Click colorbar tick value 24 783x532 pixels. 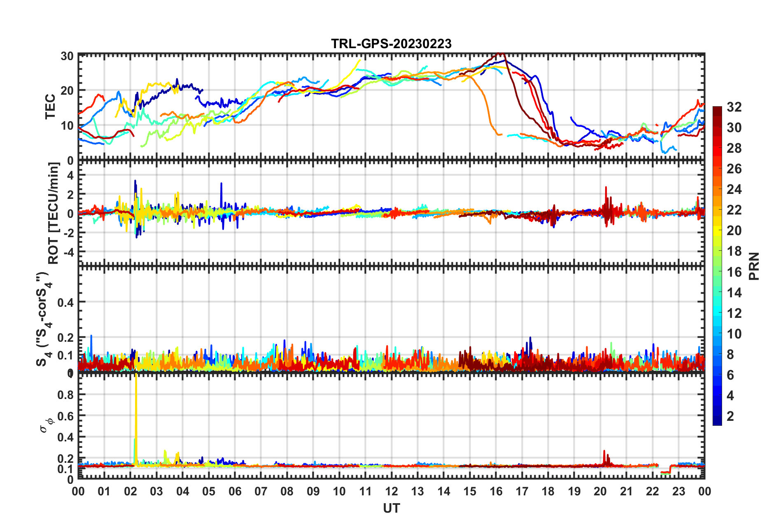point(734,189)
